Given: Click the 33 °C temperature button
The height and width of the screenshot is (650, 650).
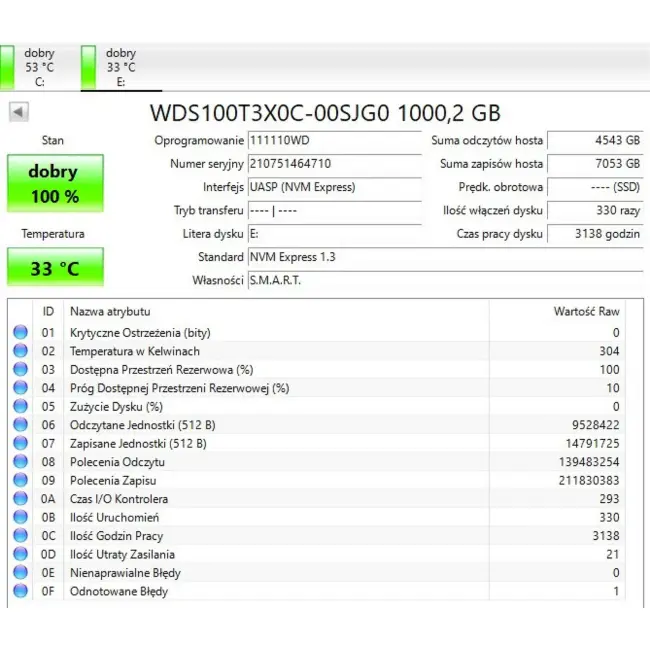Looking at the screenshot, I should 55,267.
